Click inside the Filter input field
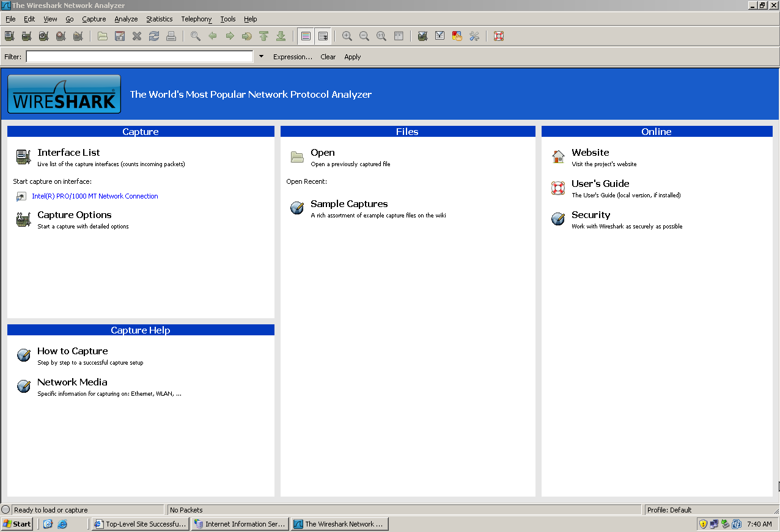 (139, 56)
